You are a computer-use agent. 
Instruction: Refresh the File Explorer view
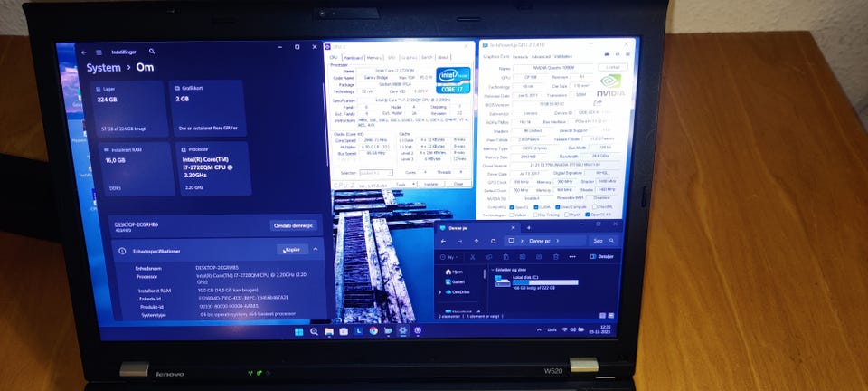494,242
